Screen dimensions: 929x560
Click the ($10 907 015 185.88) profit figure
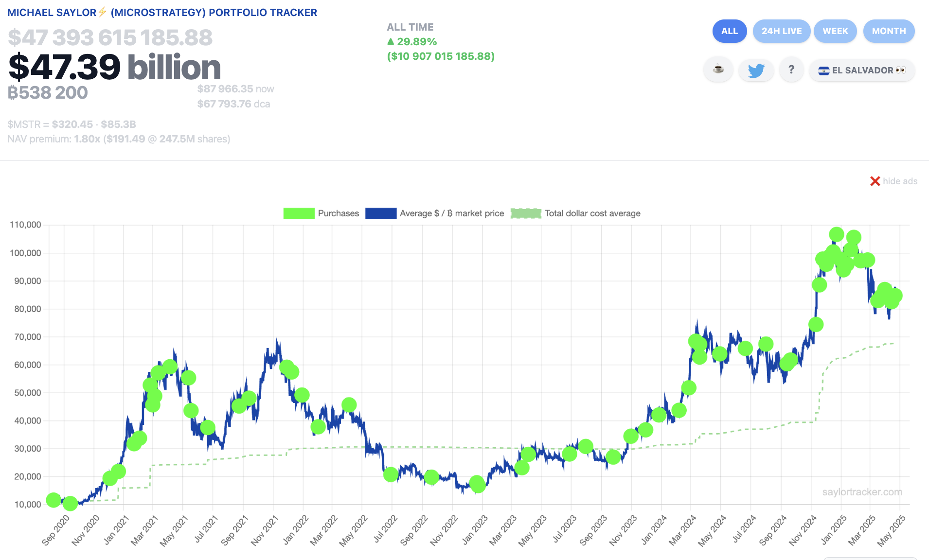click(441, 56)
